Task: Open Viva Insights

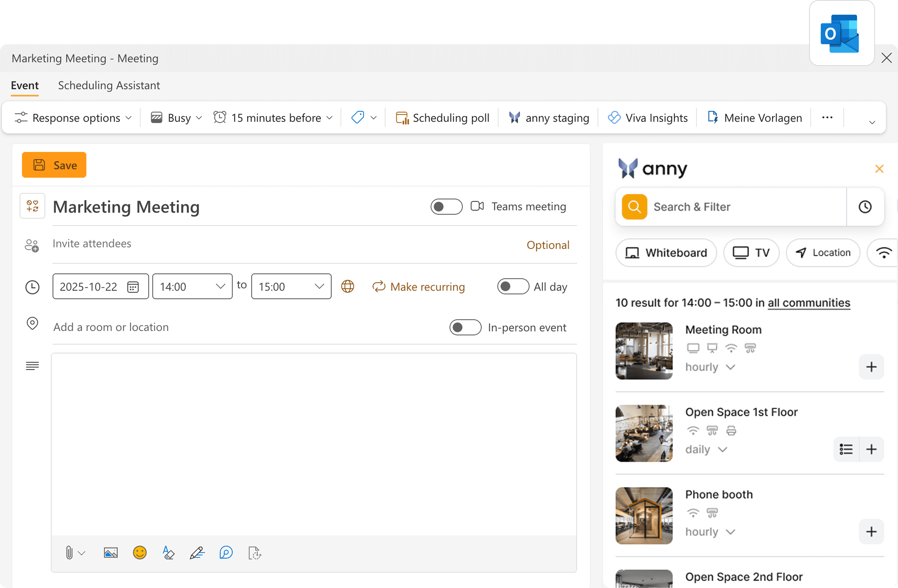Action: click(647, 117)
